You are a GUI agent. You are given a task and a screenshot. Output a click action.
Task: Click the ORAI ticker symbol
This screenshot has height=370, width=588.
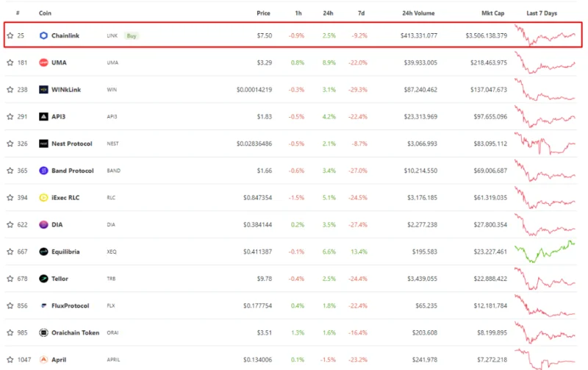pyautogui.click(x=112, y=332)
